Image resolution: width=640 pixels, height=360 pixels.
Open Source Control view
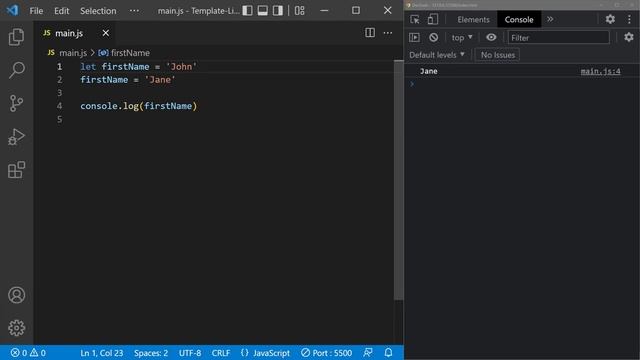coord(16,103)
